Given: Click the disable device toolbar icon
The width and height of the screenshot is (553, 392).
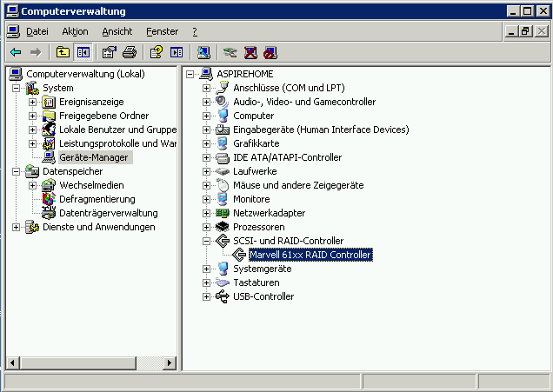Looking at the screenshot, I should point(270,52).
